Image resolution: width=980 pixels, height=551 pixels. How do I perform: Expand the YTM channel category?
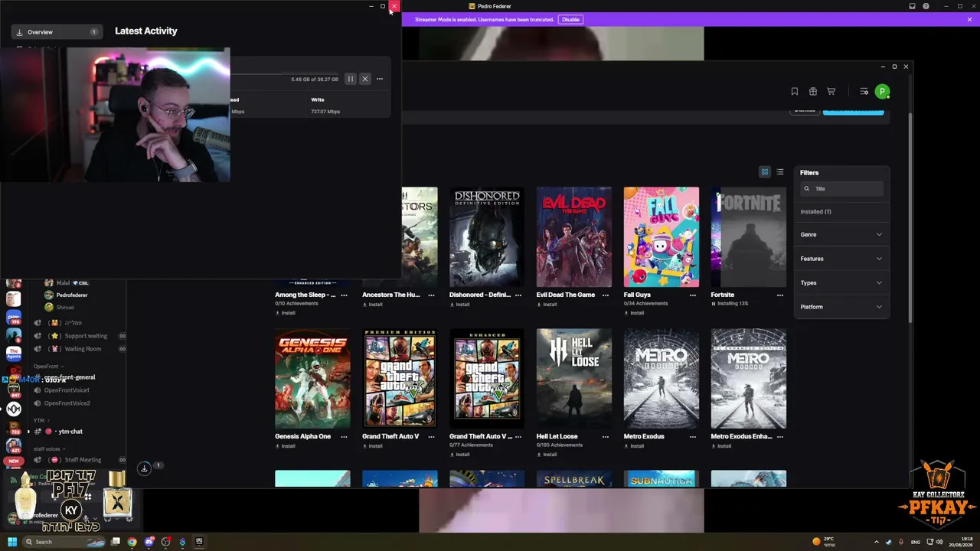tap(41, 420)
